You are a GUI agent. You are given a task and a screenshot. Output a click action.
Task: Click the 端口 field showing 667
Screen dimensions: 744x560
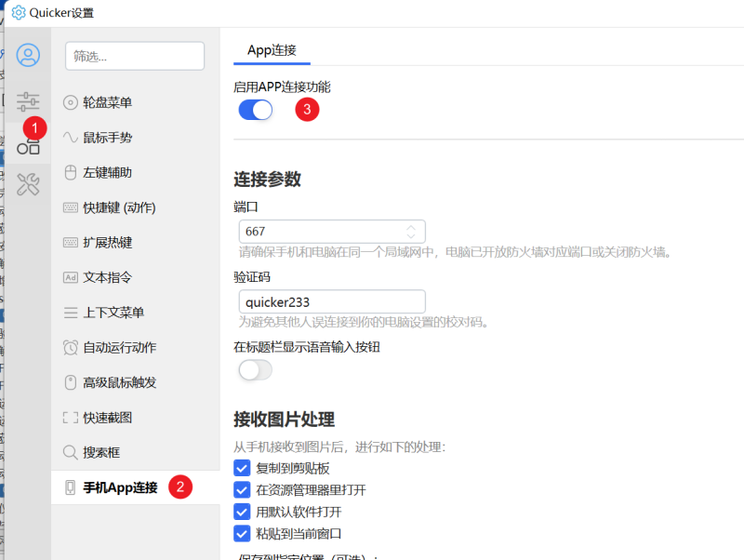coord(332,232)
